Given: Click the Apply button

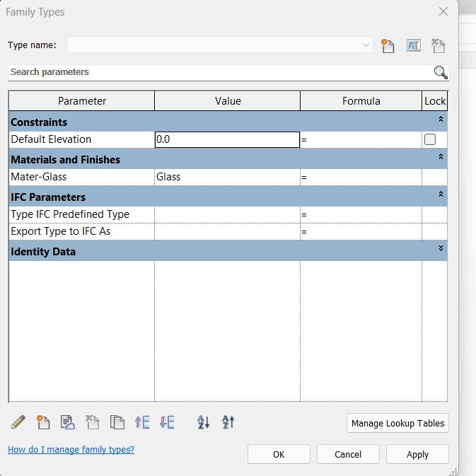Looking at the screenshot, I should point(417,454).
